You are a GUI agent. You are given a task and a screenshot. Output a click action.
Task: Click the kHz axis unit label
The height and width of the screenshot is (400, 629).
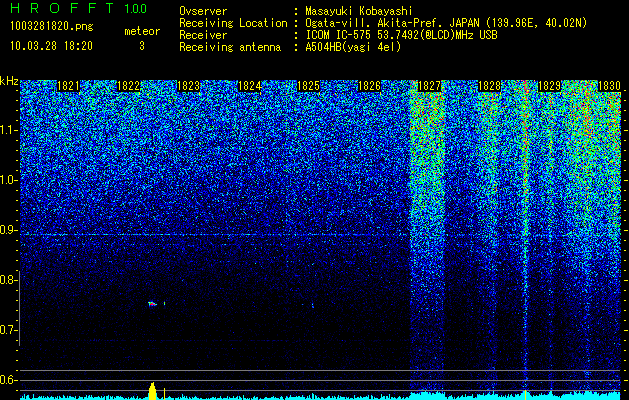pos(9,81)
